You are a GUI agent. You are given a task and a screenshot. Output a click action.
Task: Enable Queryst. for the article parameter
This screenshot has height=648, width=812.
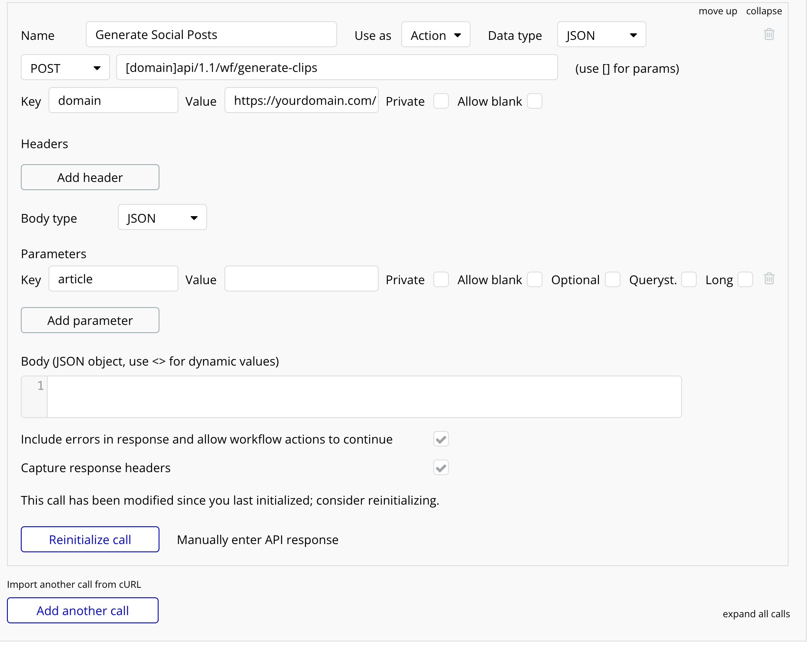689,280
